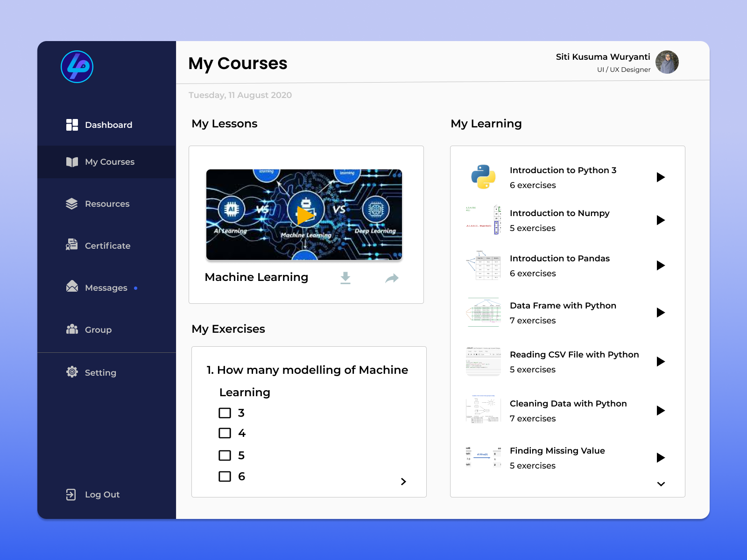747x560 pixels.
Task: Open Introduction to Python 3 course
Action: pos(661,177)
